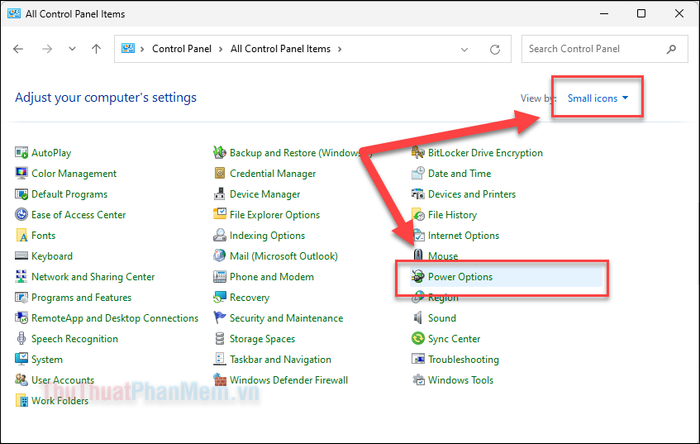Viewport: 700px width, 444px height.
Task: Open the File History link
Action: (x=452, y=215)
